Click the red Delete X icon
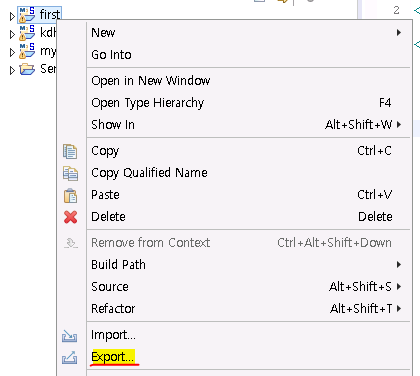 [70, 217]
